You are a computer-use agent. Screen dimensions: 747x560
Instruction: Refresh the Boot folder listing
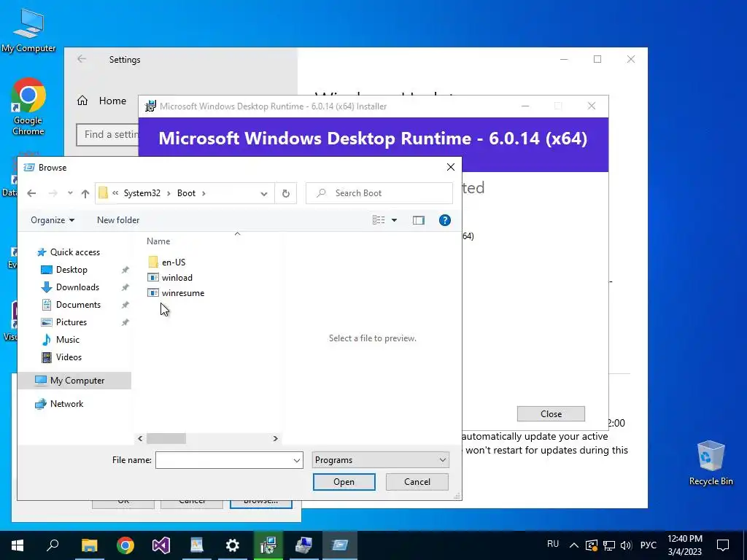pyautogui.click(x=286, y=192)
